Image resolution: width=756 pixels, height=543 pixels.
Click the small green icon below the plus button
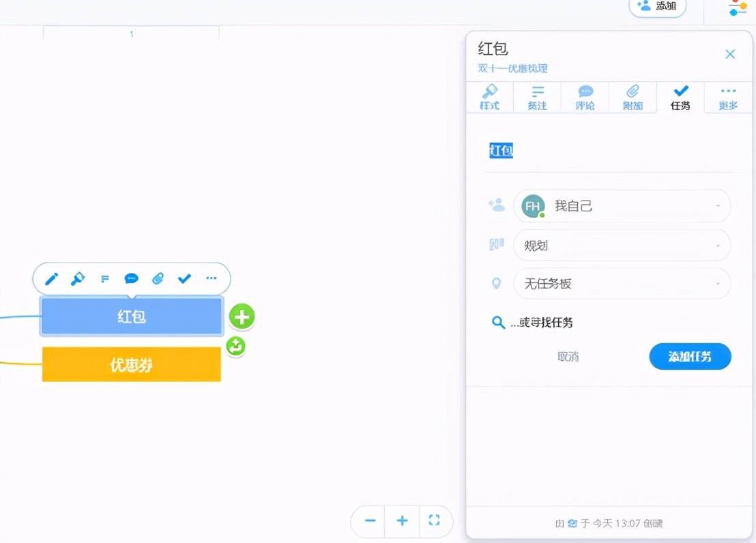click(236, 346)
